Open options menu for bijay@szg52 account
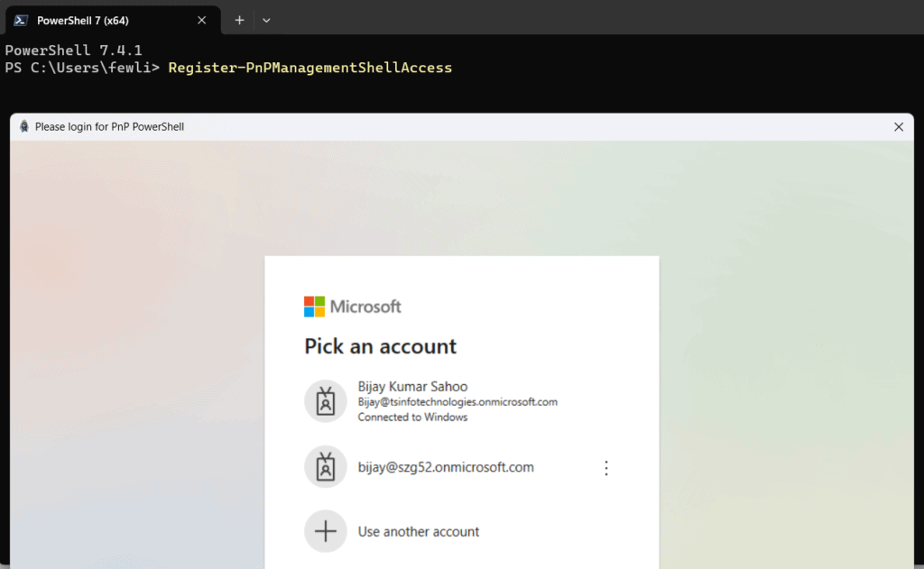Viewport: 924px width, 569px height. (605, 468)
